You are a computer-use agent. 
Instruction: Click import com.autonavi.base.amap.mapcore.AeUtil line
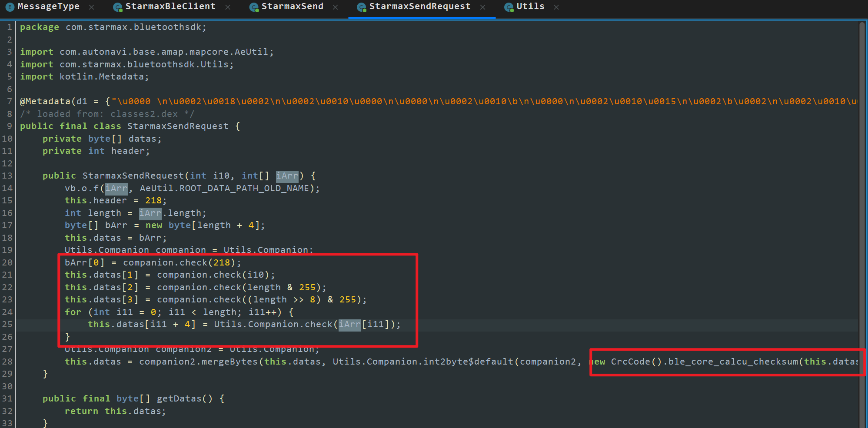tap(147, 52)
